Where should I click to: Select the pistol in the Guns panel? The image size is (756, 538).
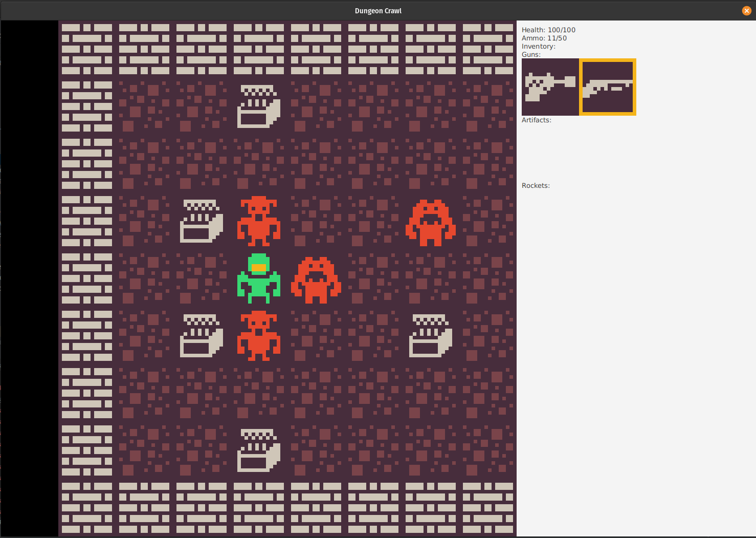pyautogui.click(x=550, y=87)
